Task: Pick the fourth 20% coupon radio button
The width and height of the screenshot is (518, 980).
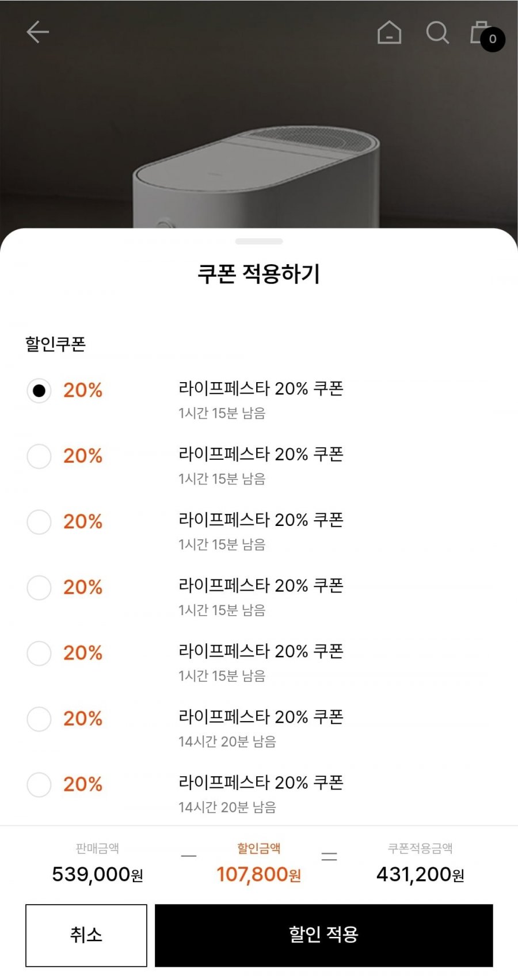Action: (39, 588)
